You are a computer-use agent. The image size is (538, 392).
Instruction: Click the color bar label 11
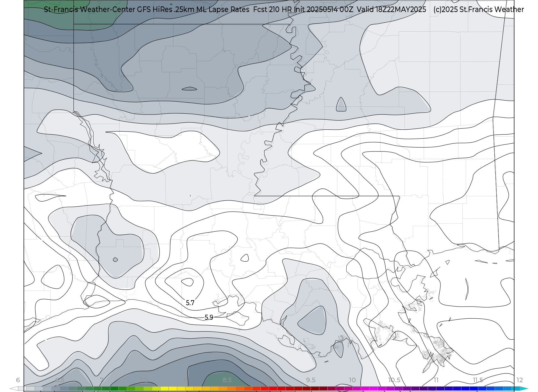tap(436, 380)
